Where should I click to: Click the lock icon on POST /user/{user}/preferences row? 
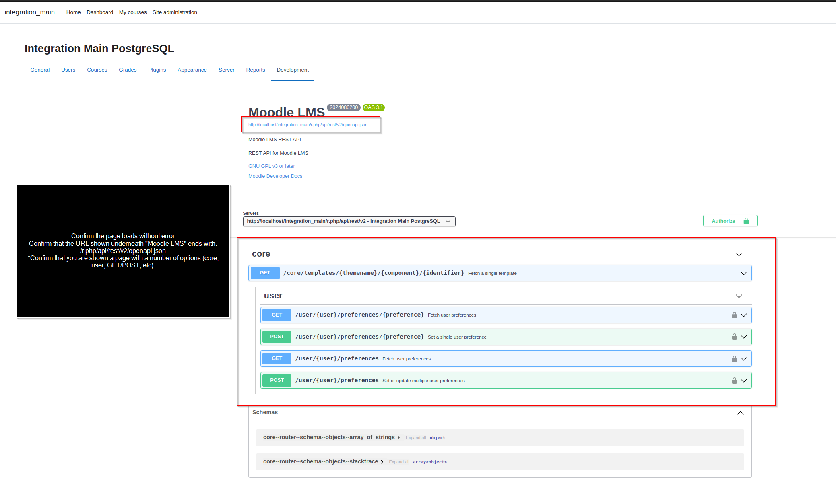[734, 381]
